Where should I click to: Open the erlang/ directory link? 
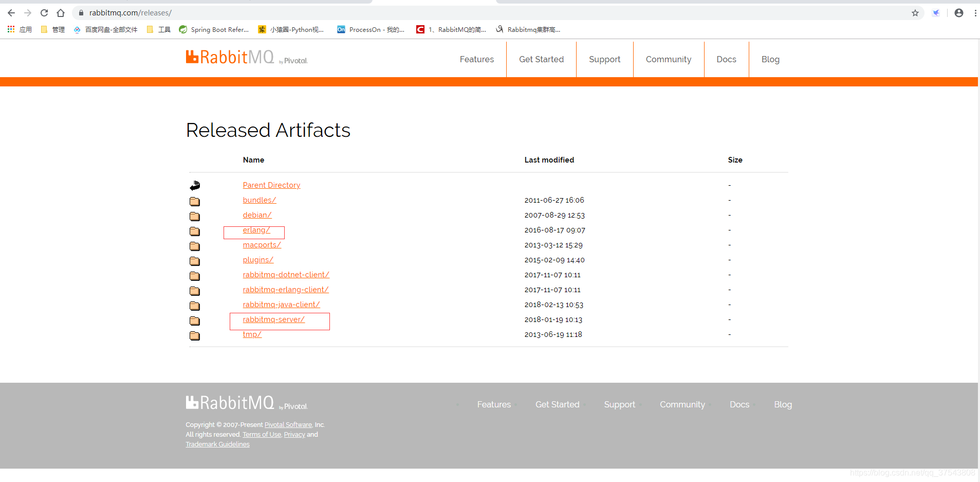point(256,230)
